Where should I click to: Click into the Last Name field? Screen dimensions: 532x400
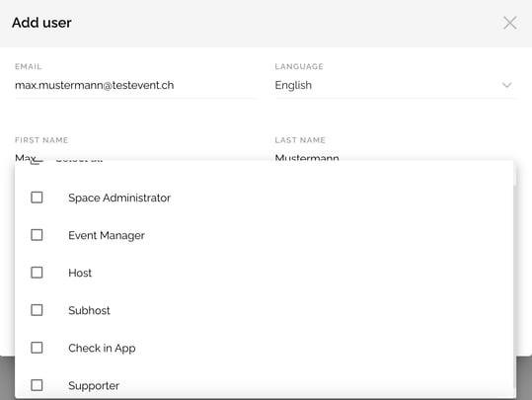(x=396, y=158)
